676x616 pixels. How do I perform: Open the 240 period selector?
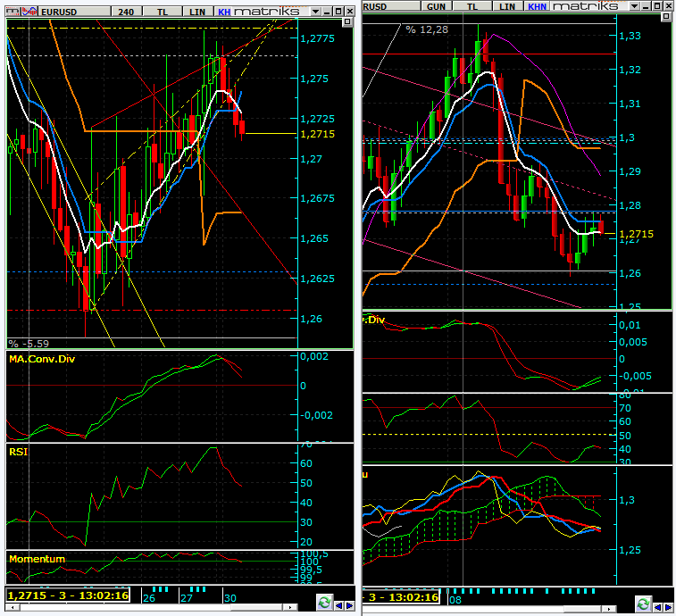[125, 9]
